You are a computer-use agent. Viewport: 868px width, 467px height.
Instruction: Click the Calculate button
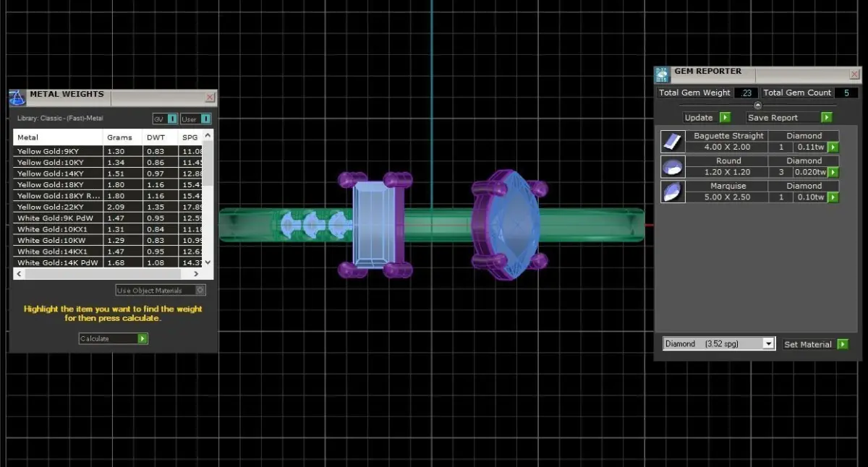pyautogui.click(x=114, y=338)
